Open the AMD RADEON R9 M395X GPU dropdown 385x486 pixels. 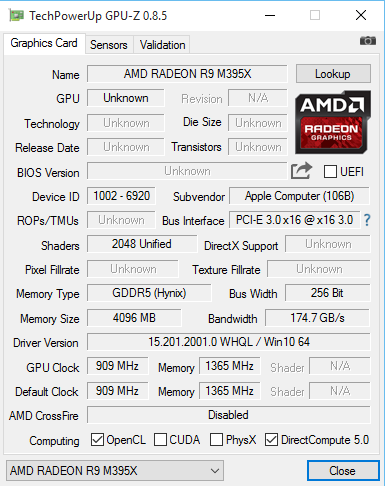tap(115, 471)
